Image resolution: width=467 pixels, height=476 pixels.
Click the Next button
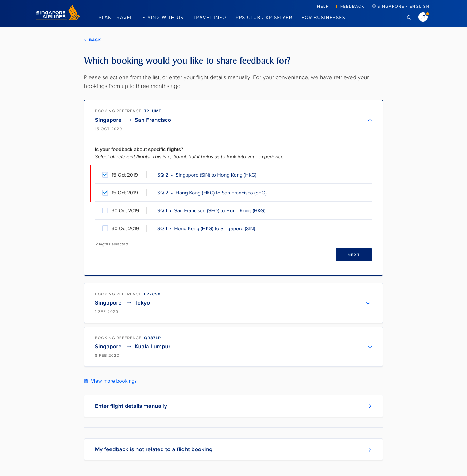354,255
